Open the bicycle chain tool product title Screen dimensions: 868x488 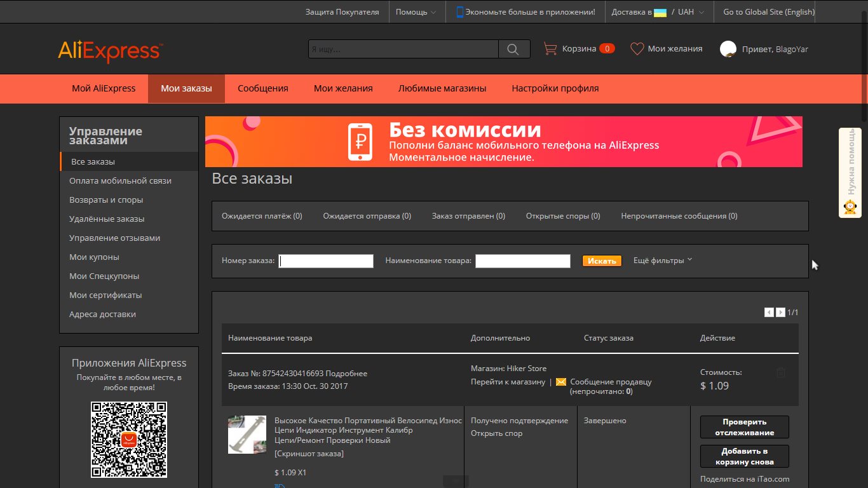click(x=368, y=430)
